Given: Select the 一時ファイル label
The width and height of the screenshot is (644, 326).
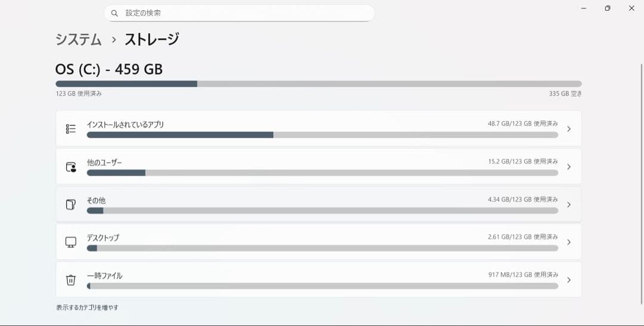Looking at the screenshot, I should [x=104, y=276].
